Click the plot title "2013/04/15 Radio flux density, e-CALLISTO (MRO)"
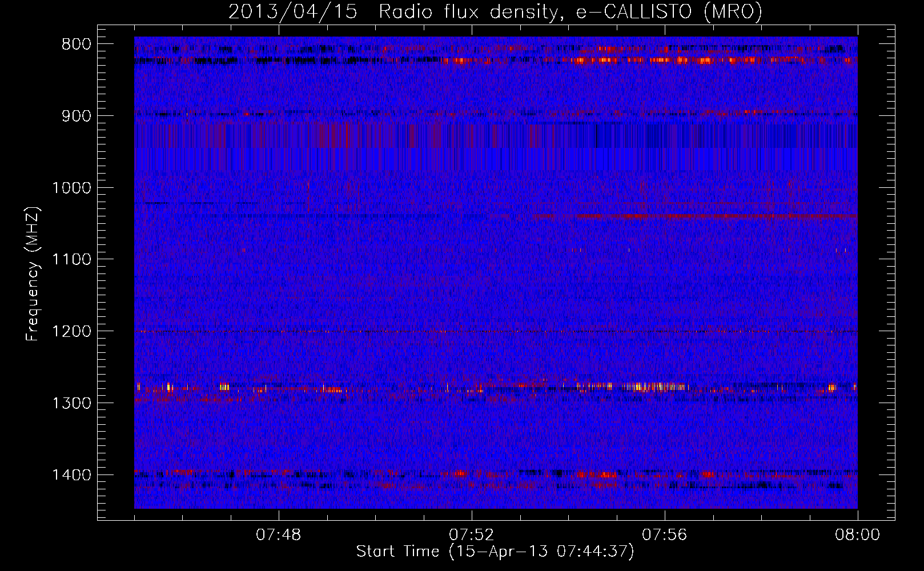The width and height of the screenshot is (924, 571). (495, 11)
